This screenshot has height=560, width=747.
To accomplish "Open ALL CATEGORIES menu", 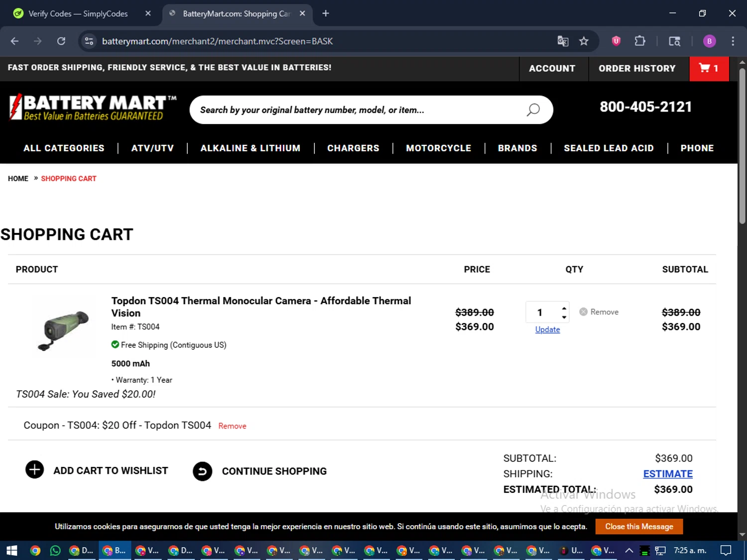I will (64, 148).
